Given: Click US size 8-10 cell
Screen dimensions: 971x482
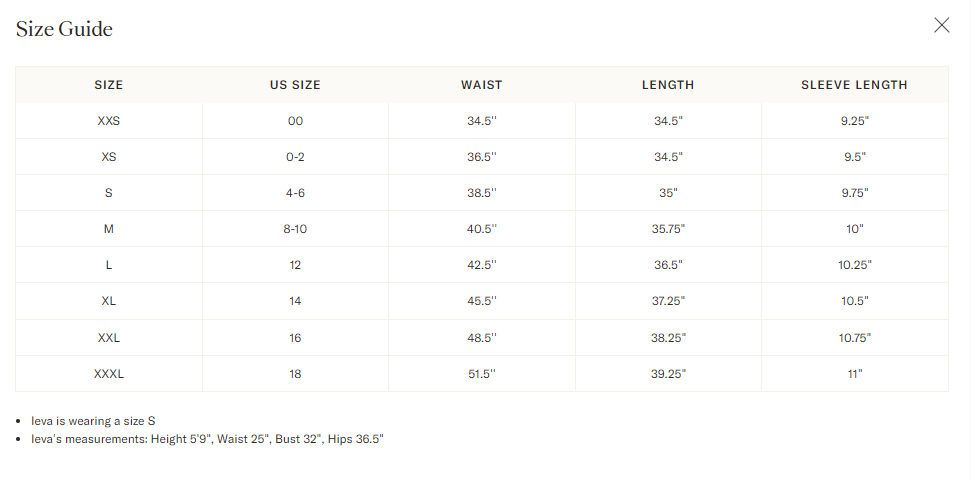Looking at the screenshot, I should [x=295, y=229].
